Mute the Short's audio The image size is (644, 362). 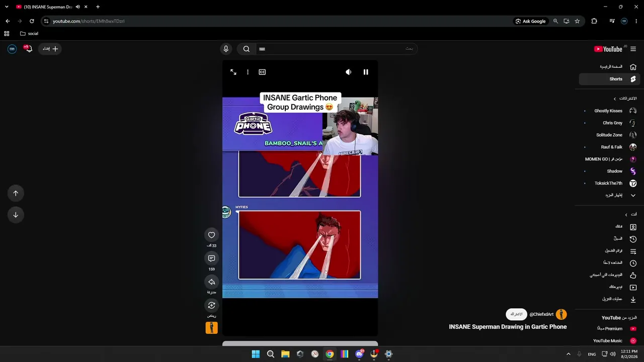(348, 72)
